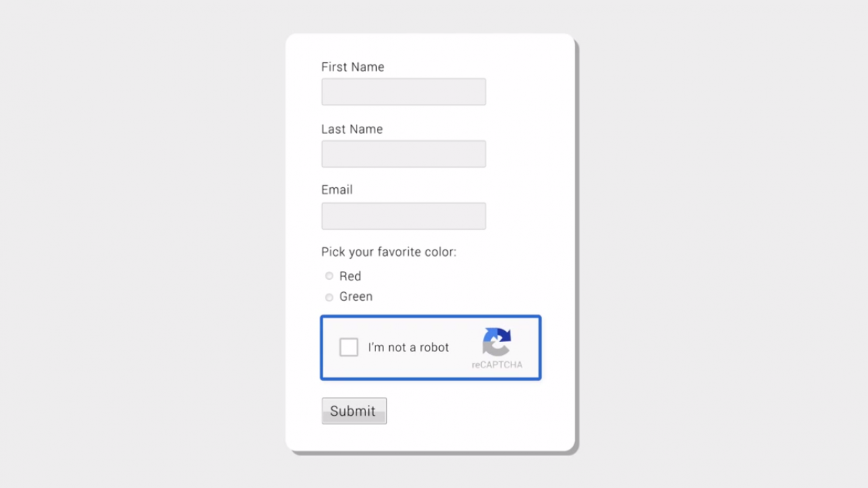Click the 'Pick your favorite color:' prompt
The image size is (868, 488).
click(388, 252)
